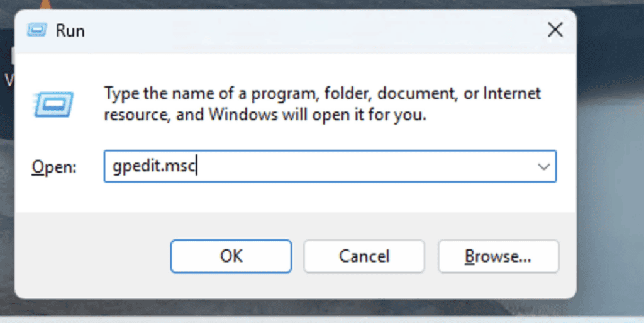Click the partially hidden desktop icon label at left edge
The height and width of the screenshot is (323, 644).
tap(9, 80)
